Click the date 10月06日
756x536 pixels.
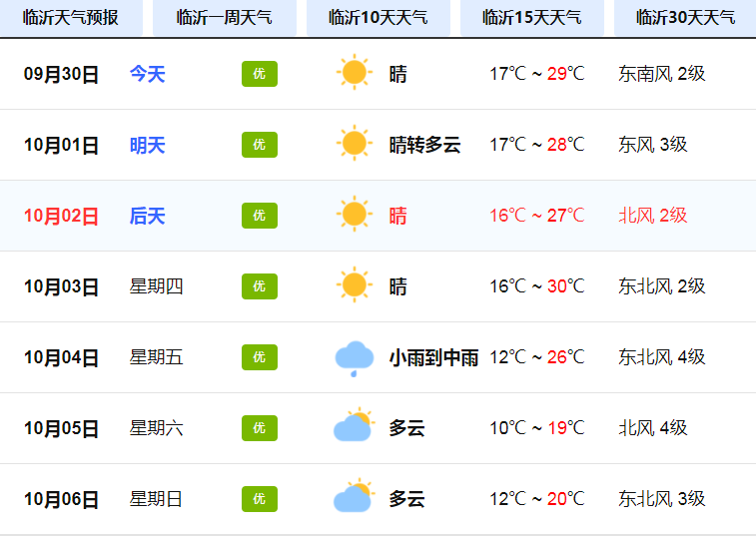pyautogui.click(x=61, y=499)
